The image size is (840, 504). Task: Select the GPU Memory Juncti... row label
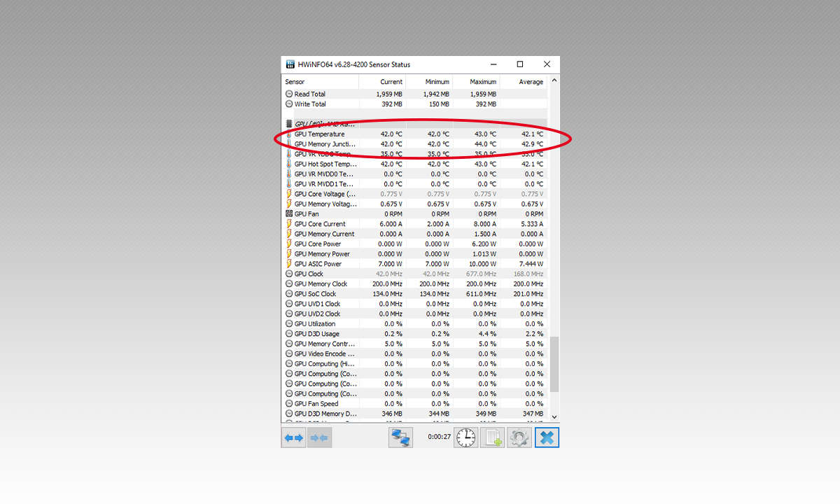[x=325, y=144]
